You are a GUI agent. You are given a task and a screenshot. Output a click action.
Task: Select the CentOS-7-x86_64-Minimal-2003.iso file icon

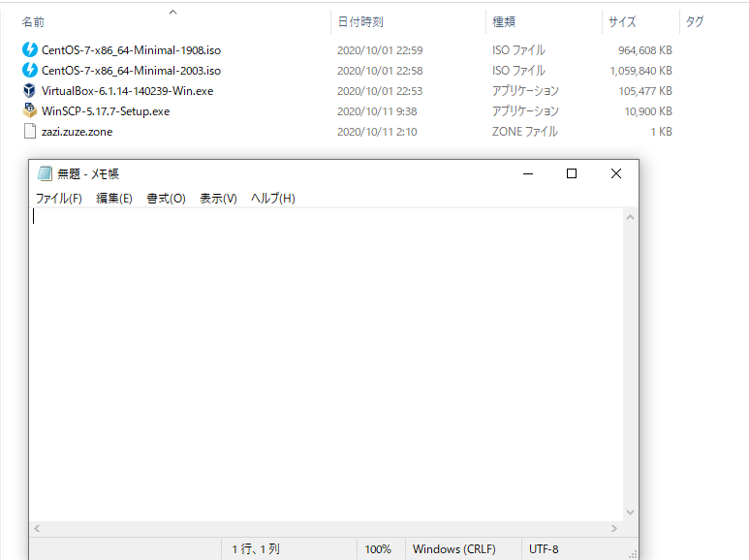click(30, 70)
